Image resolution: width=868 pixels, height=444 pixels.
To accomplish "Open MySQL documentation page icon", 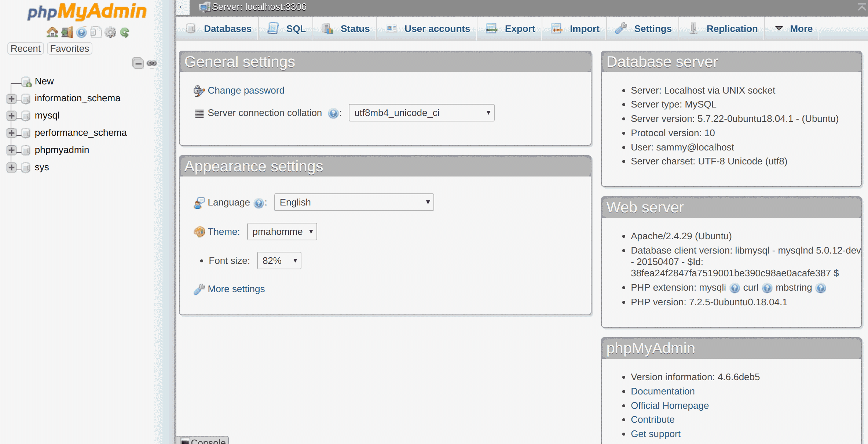I will pos(96,32).
